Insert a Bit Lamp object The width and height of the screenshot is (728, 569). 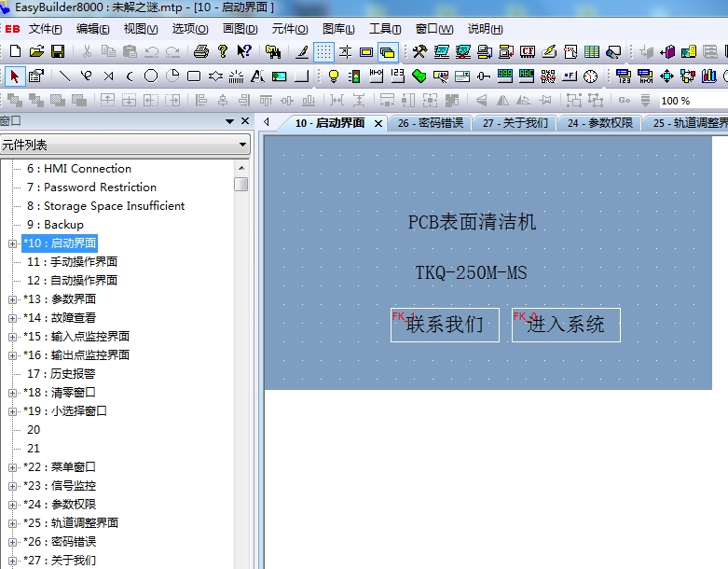334,76
